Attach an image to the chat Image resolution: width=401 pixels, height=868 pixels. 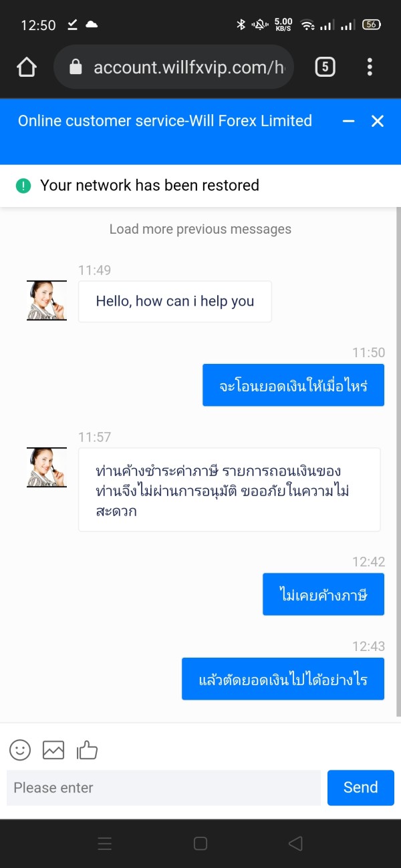(x=53, y=750)
